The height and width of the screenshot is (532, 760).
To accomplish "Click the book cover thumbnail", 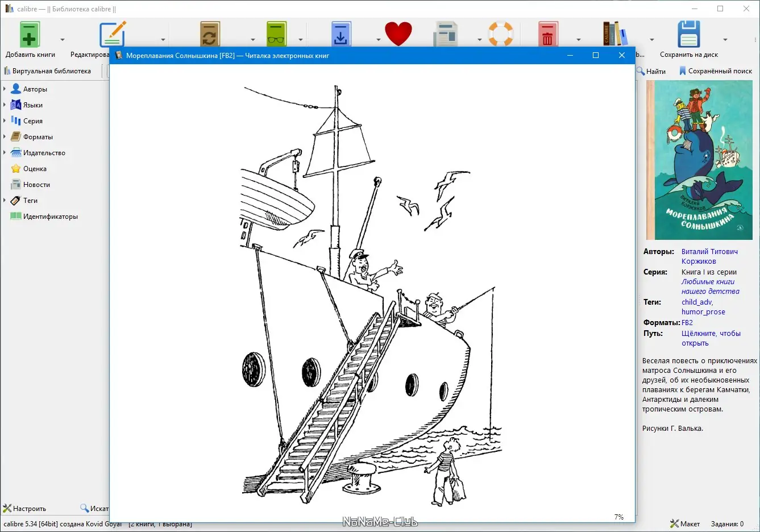I will (699, 160).
